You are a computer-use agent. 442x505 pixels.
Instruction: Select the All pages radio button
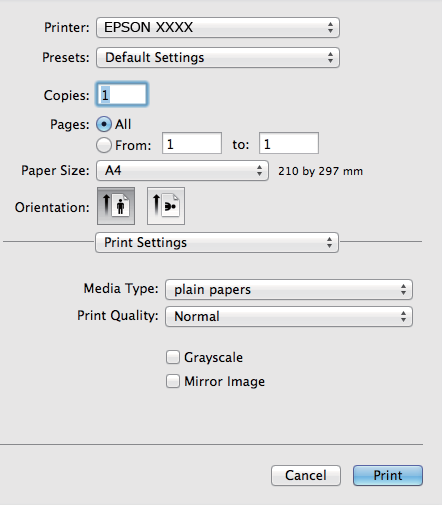point(104,124)
